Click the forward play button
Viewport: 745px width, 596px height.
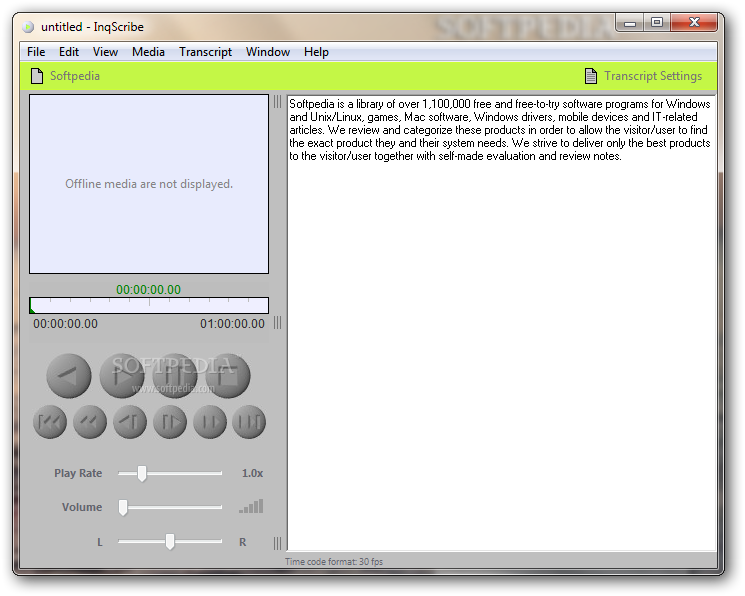click(x=122, y=375)
